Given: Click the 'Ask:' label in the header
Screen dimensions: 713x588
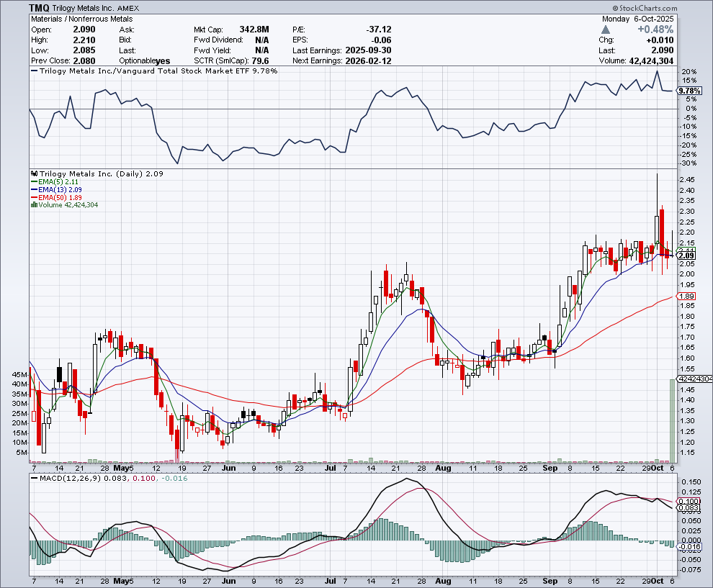Looking at the screenshot, I should point(127,30).
